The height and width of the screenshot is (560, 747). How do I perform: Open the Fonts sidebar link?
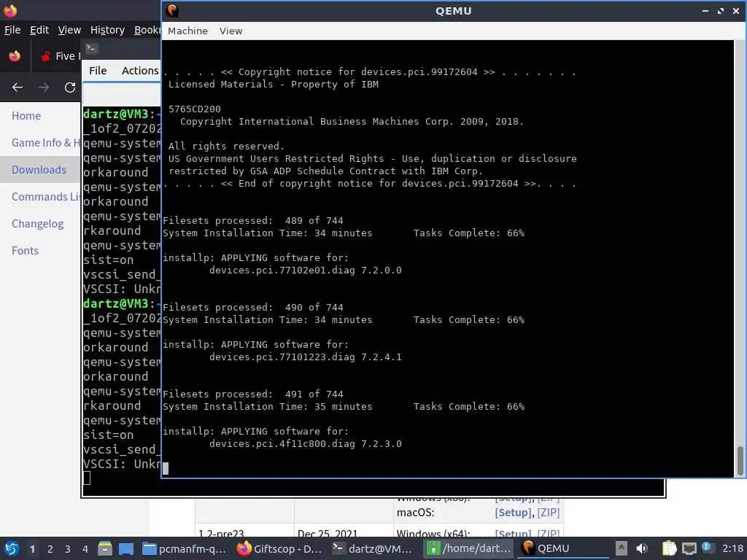pyautogui.click(x=25, y=251)
